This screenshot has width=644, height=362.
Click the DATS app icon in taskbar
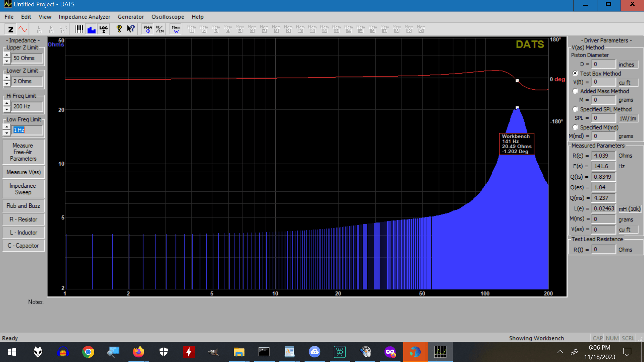(440, 352)
